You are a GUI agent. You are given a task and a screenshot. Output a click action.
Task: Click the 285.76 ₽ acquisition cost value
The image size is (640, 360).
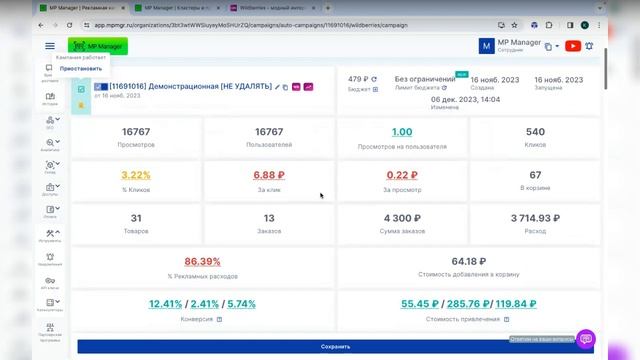click(468, 304)
